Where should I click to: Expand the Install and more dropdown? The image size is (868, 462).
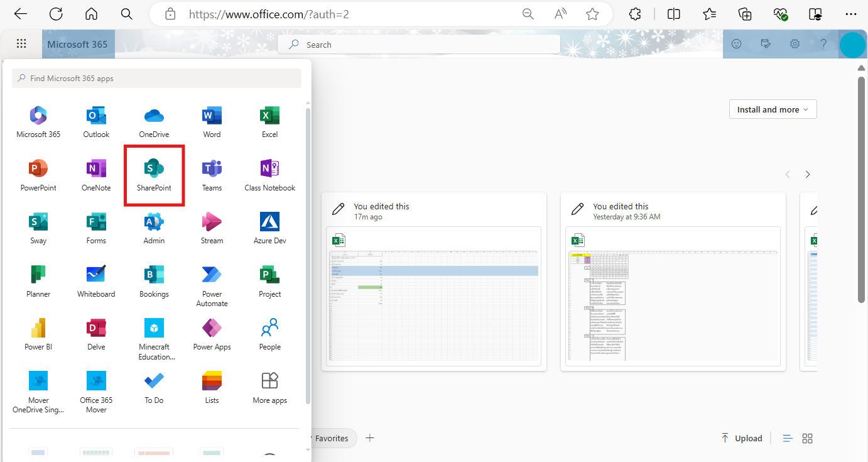773,109
